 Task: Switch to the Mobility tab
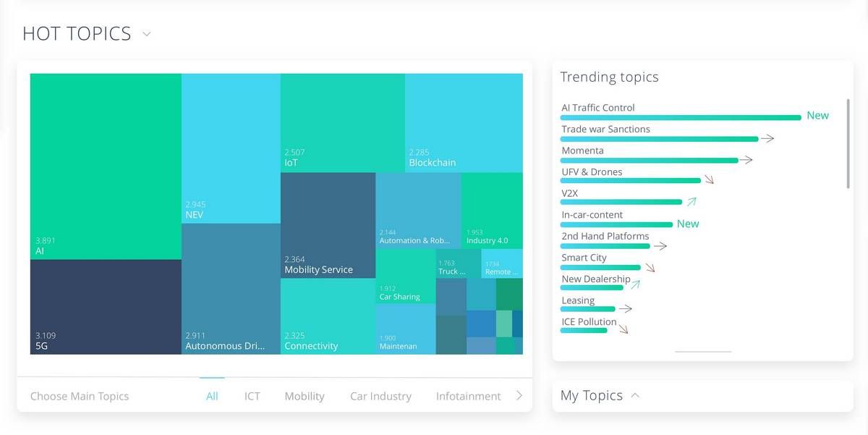[305, 396]
